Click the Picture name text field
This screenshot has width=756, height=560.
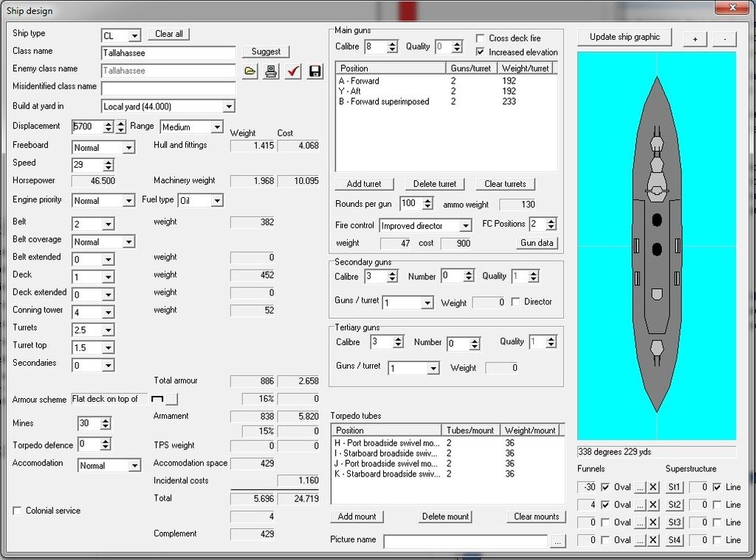coord(466,542)
